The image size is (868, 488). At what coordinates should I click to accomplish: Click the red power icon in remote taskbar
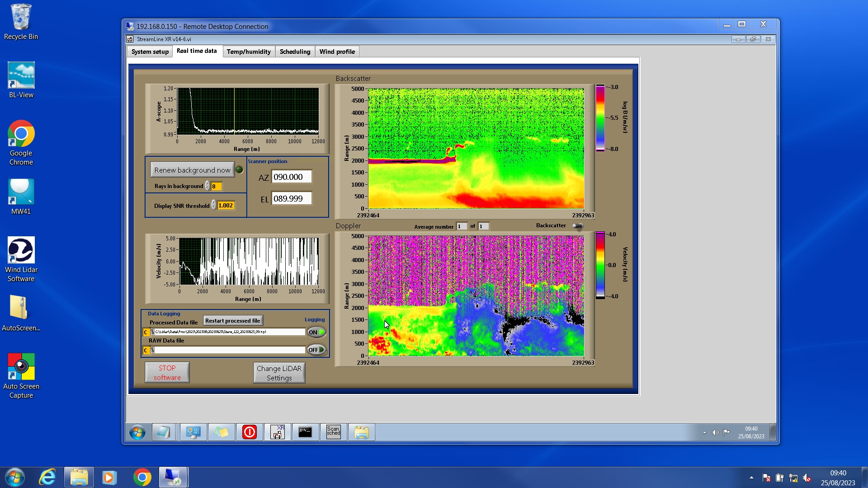pos(249,432)
